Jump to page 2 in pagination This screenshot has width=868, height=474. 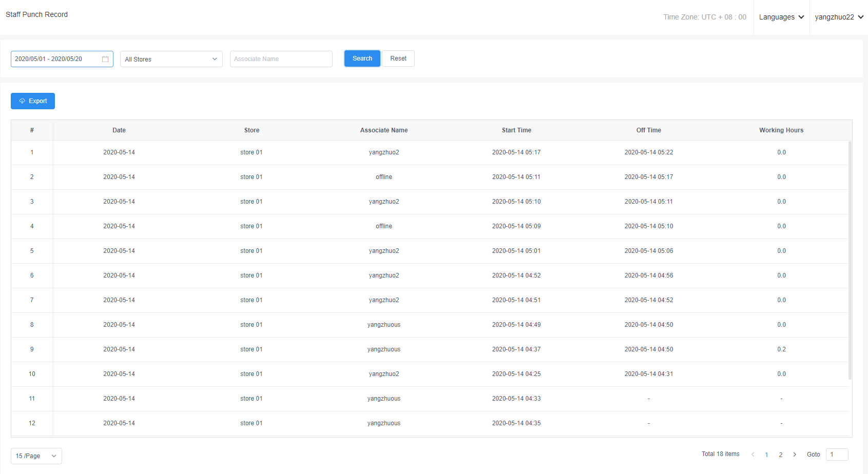[781, 455]
